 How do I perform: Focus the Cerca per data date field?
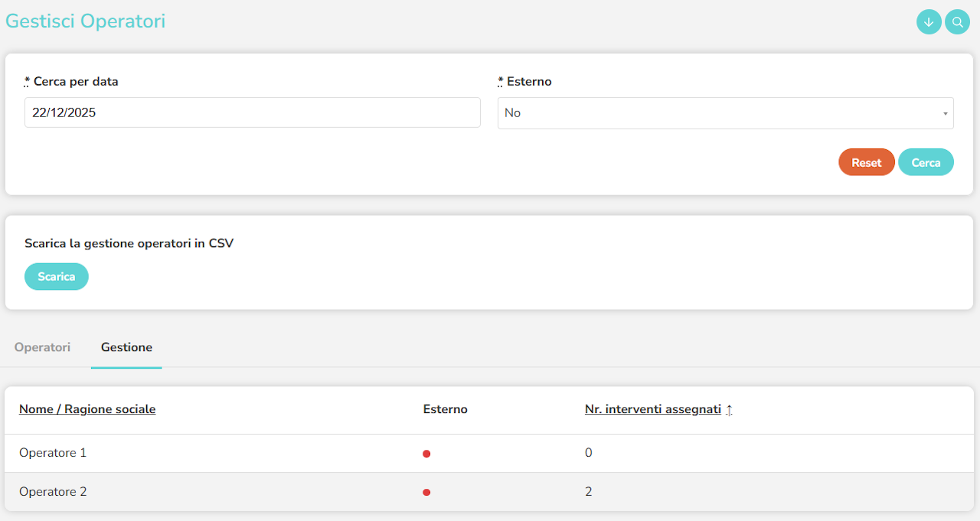point(253,112)
